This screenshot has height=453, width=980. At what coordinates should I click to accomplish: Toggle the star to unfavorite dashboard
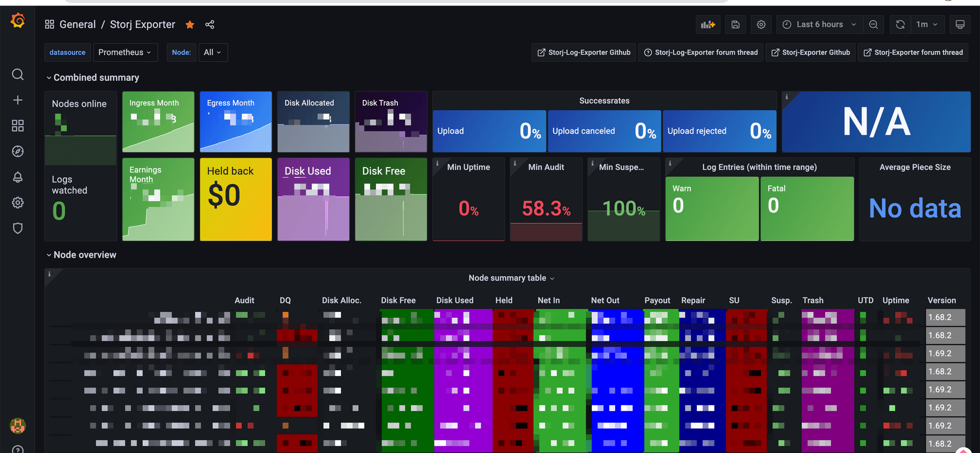[190, 24]
